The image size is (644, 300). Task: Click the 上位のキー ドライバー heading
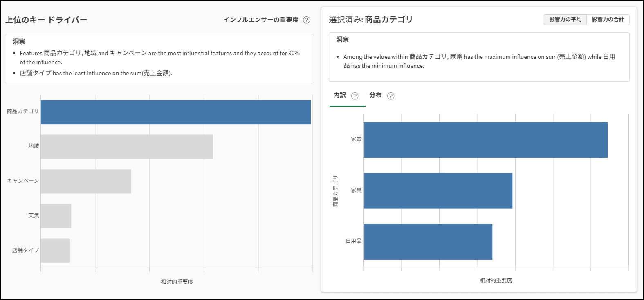pos(46,20)
